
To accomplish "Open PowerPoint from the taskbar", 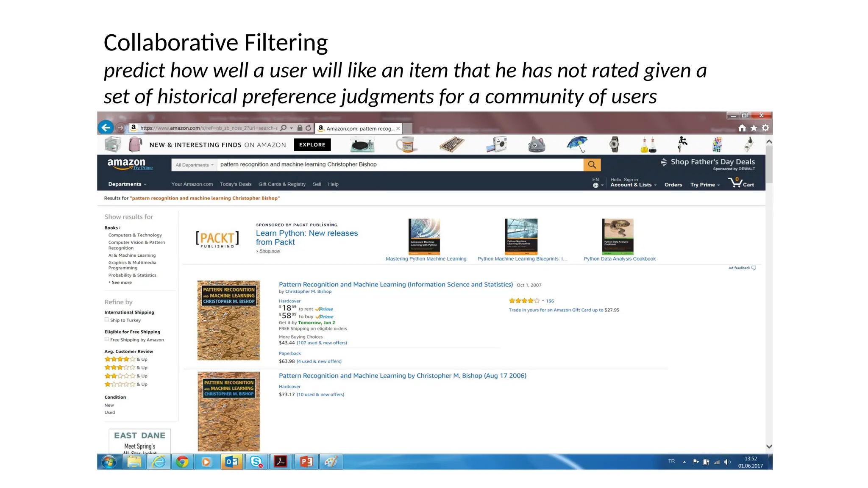I will (306, 462).
